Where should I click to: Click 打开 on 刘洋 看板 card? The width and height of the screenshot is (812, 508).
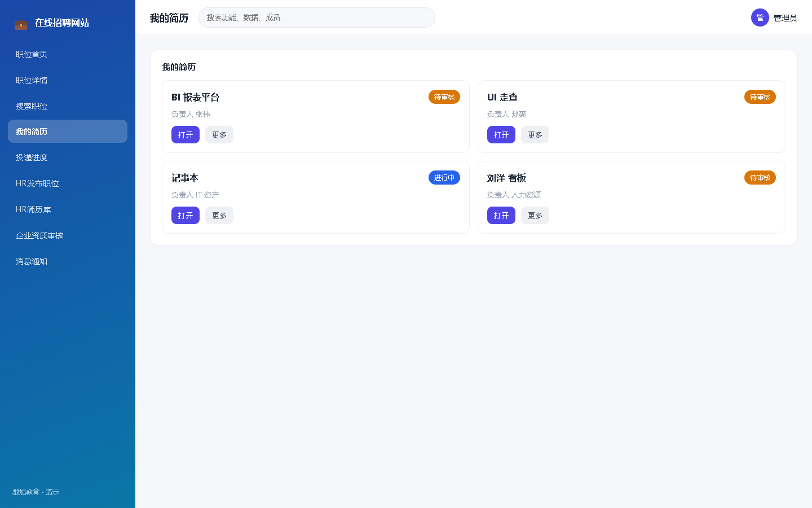tap(501, 216)
